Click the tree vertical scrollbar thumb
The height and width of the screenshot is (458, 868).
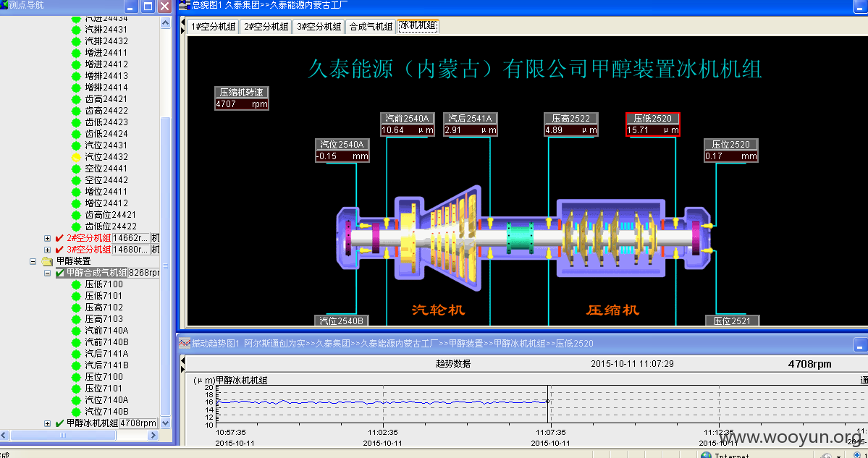coord(165,266)
